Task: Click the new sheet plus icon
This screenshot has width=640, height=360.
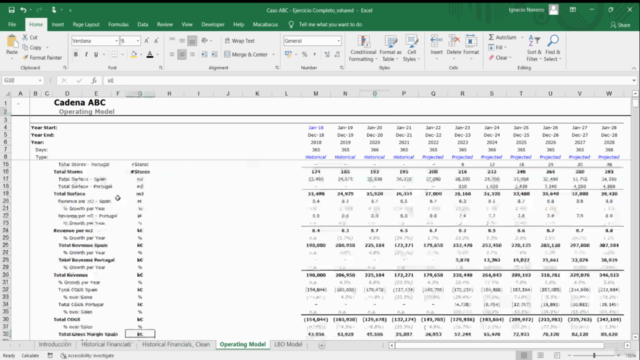Action: (x=322, y=345)
